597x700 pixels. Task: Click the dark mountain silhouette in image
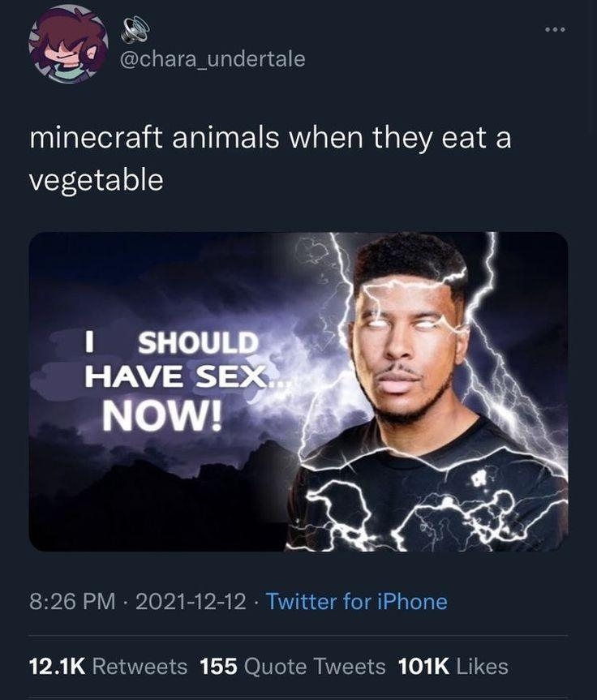pos(162,495)
